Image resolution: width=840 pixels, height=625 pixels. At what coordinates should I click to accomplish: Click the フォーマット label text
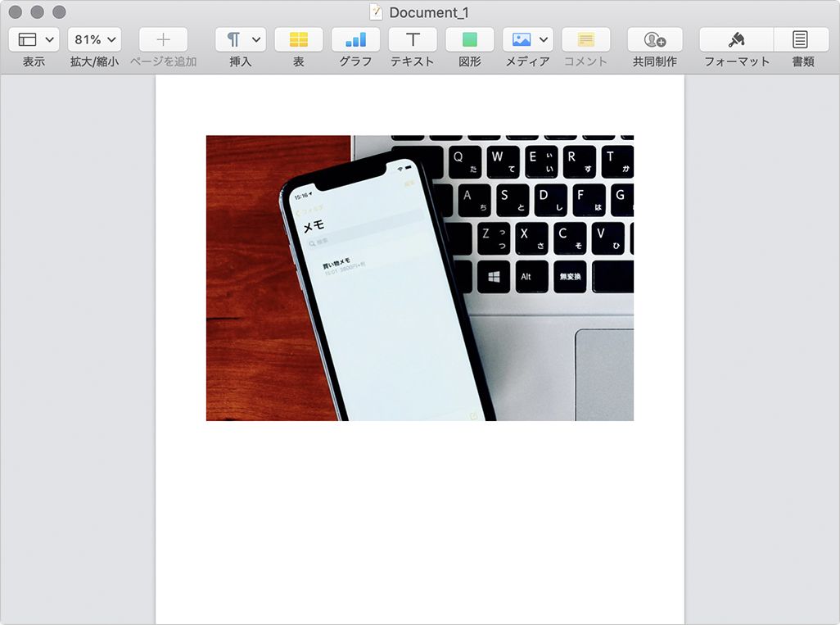(737, 61)
